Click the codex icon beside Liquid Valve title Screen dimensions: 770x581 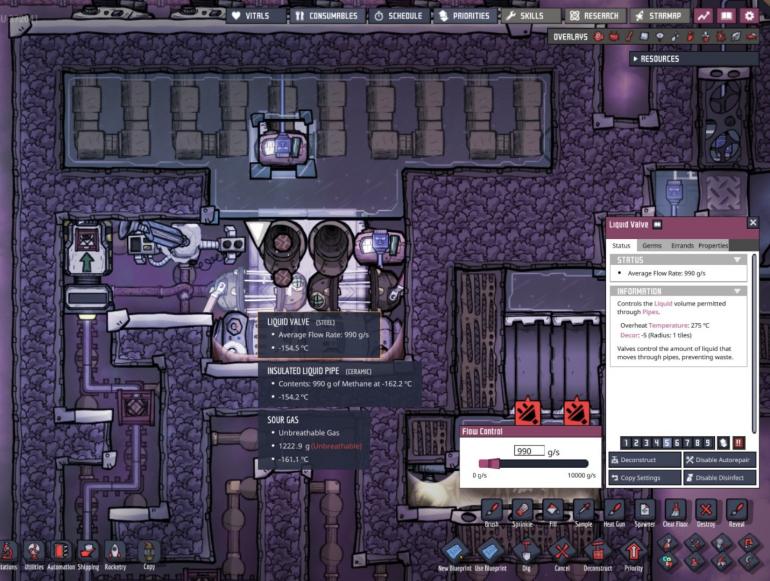(x=657, y=225)
